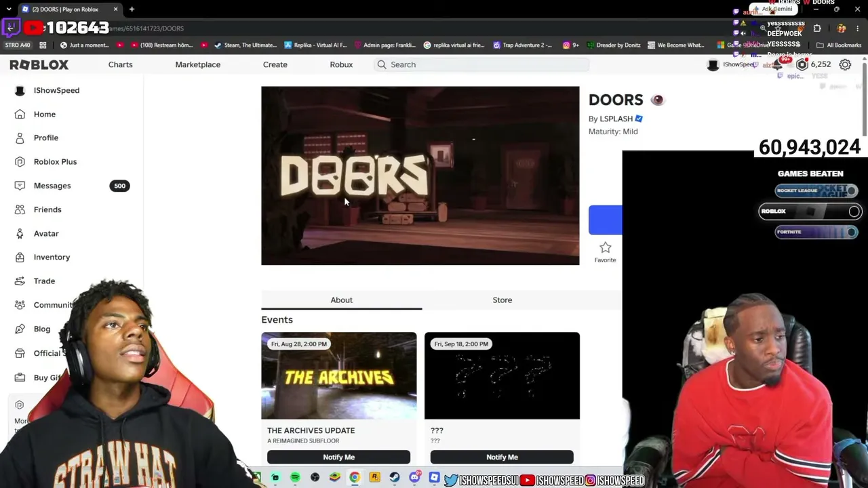Open The Archives event thumbnail
Screen dimensions: 868x488
pyautogui.click(x=339, y=375)
